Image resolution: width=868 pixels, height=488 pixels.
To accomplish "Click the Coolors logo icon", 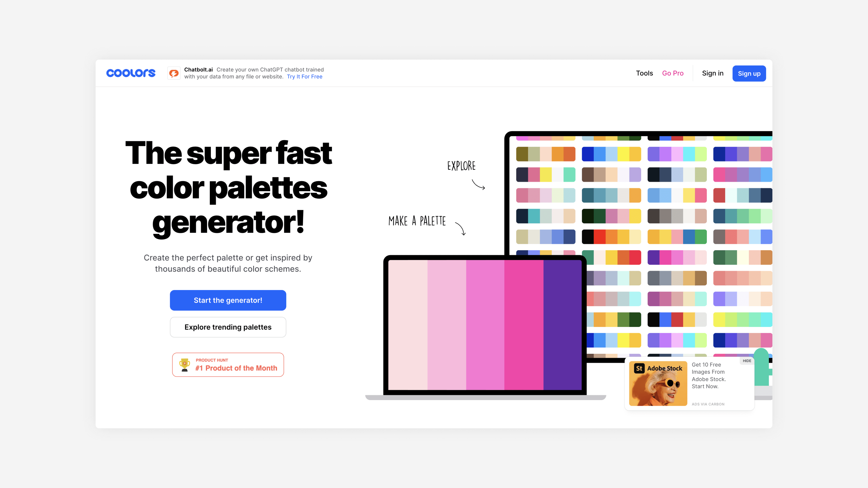I will 131,73.
